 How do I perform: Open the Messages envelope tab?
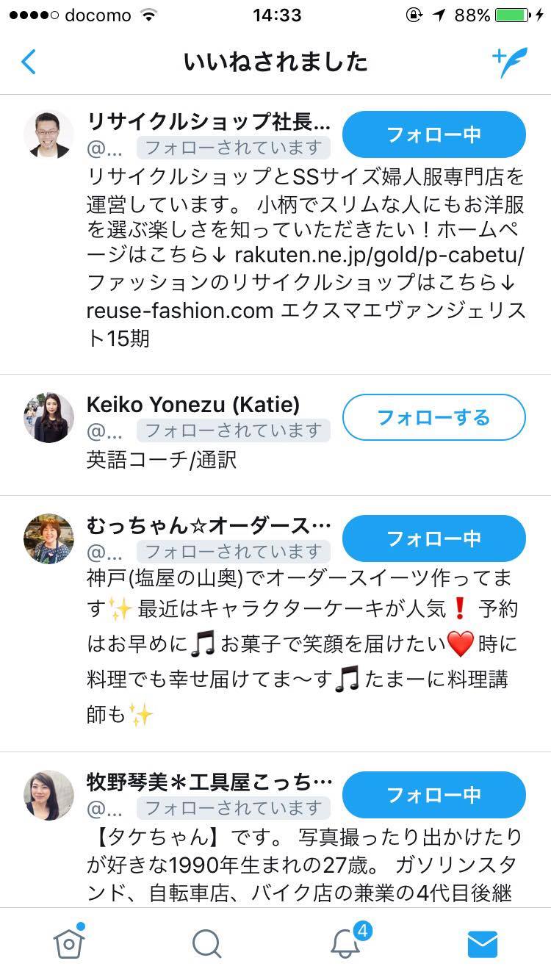[482, 944]
